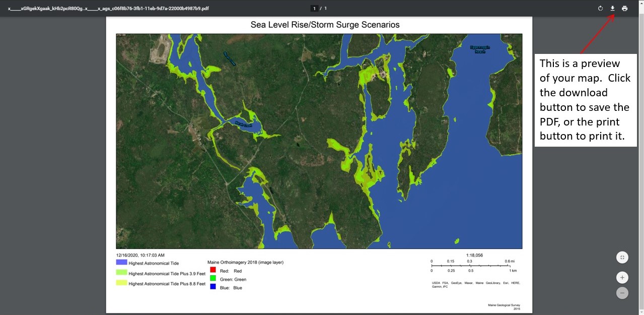
Task: Zoom out with the minus button
Action: click(x=622, y=293)
